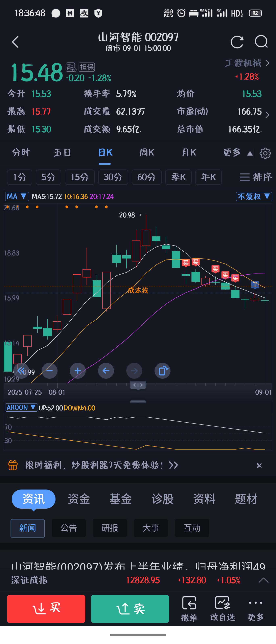The height and width of the screenshot is (644, 276).
Task: Tap the green 卖 sell button
Action: [130, 609]
